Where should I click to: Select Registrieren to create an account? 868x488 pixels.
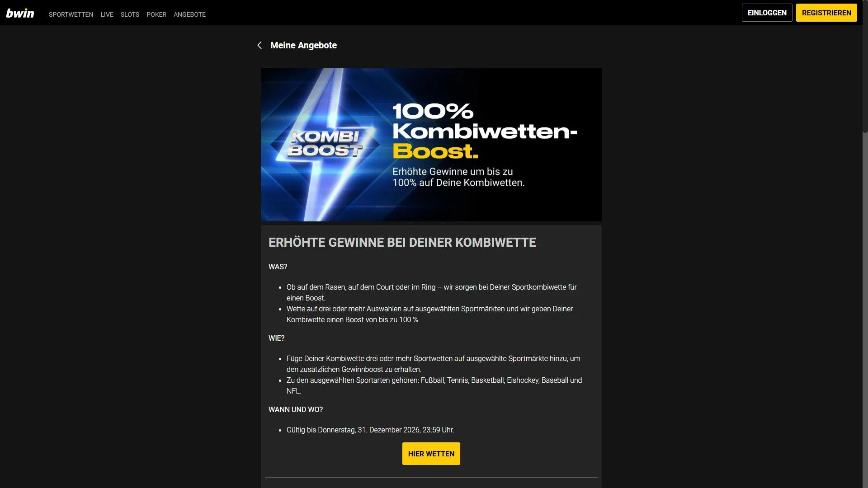pos(826,13)
